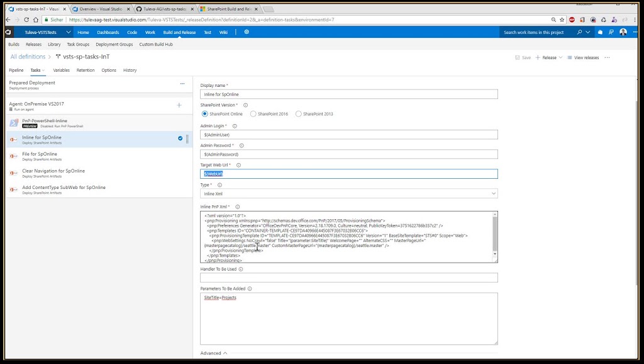644x364 pixels.
Task: Click the info icon next to Parameters To Be Added
Action: (250, 288)
